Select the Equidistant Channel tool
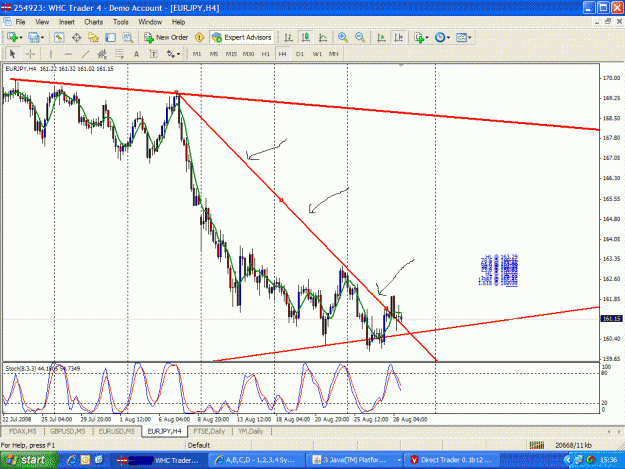This screenshot has width=625, height=469. pyautogui.click(x=102, y=54)
